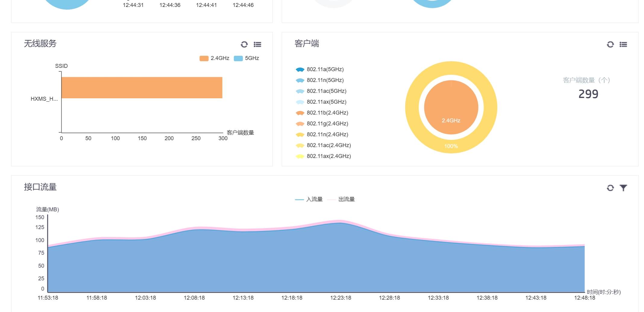Image resolution: width=644 pixels, height=312 pixels.
Task: Toggle 802.11ac(5GHz) legend entry
Action: click(x=321, y=91)
